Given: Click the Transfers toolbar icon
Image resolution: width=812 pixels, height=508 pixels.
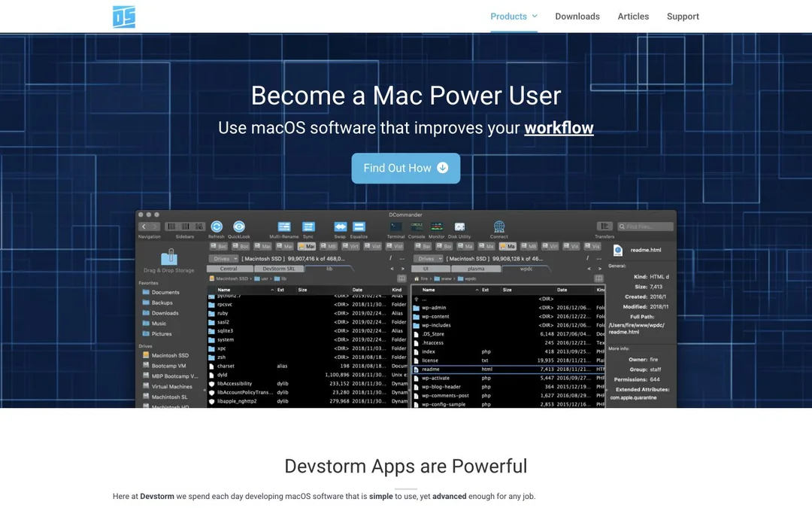Looking at the screenshot, I should pyautogui.click(x=604, y=226).
